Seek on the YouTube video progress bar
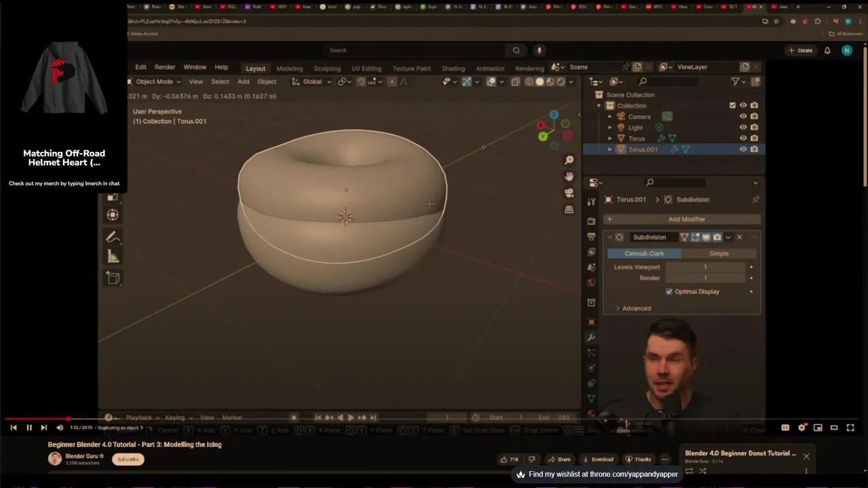This screenshot has height=488, width=868. click(434, 420)
